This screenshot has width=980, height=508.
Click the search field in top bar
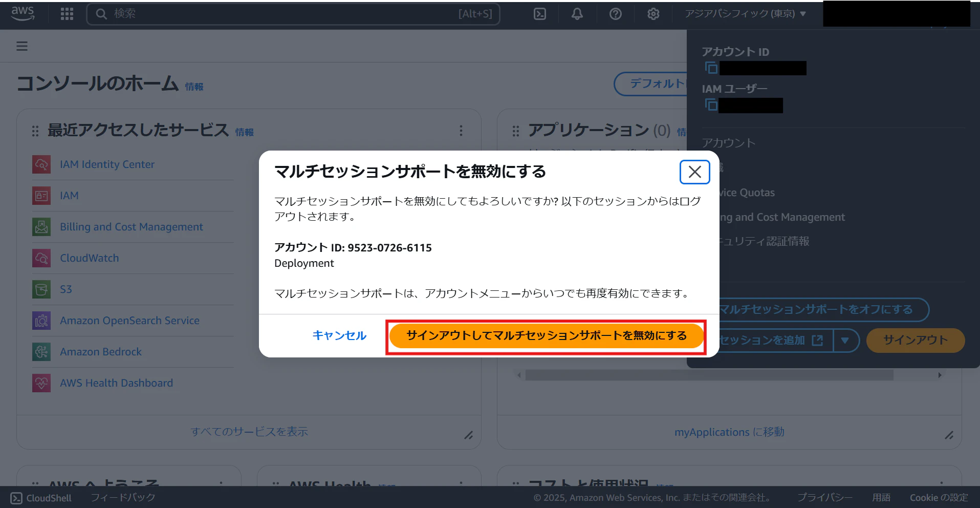pyautogui.click(x=293, y=14)
